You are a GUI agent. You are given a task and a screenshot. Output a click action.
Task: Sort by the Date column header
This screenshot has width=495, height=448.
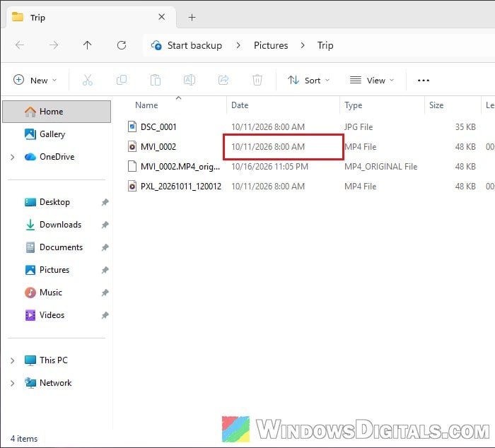coord(240,105)
